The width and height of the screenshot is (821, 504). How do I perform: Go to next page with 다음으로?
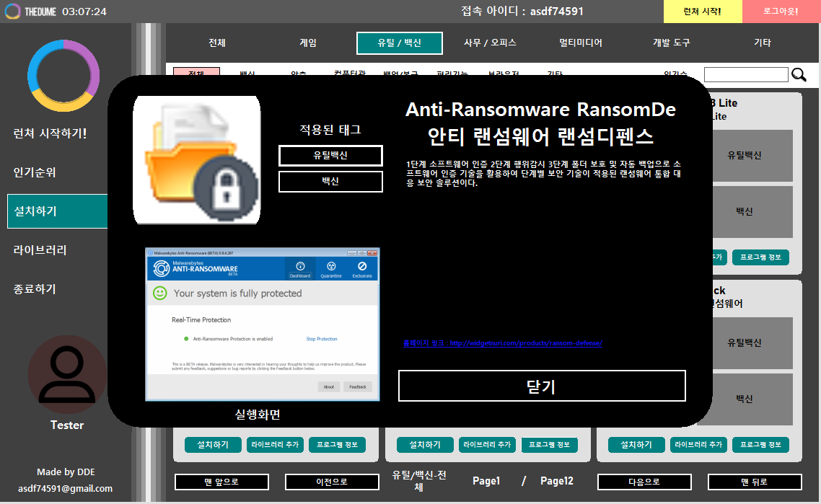click(644, 482)
